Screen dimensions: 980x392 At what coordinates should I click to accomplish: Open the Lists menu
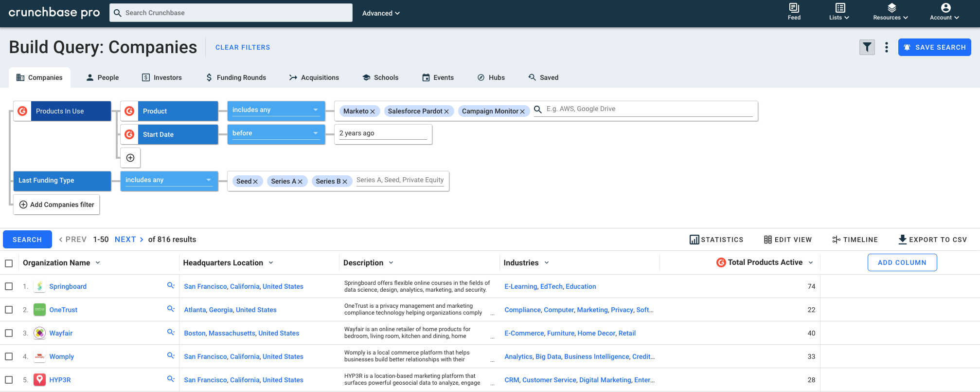click(x=839, y=12)
